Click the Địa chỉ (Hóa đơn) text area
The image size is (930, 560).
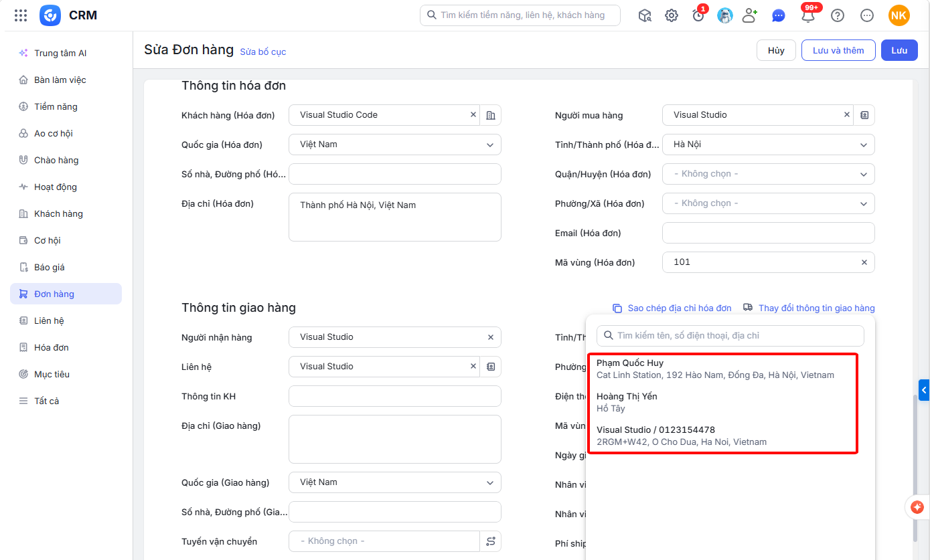tap(395, 217)
